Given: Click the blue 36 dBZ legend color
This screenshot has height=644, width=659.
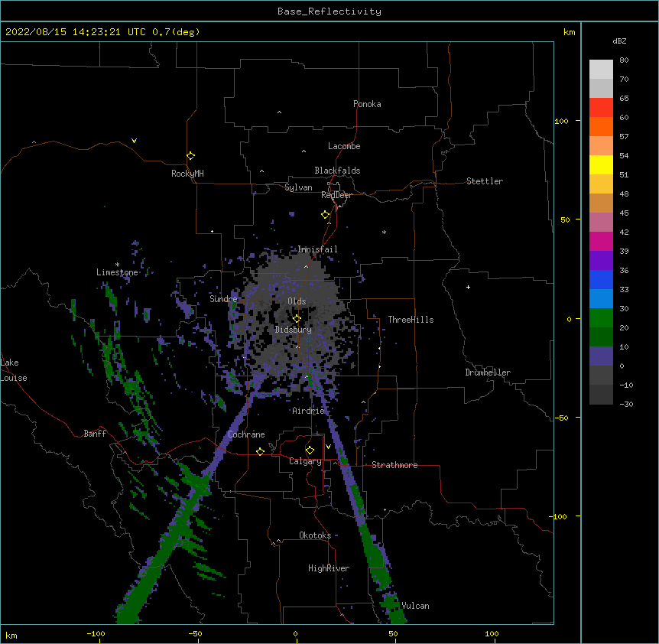Looking at the screenshot, I should point(601,279).
